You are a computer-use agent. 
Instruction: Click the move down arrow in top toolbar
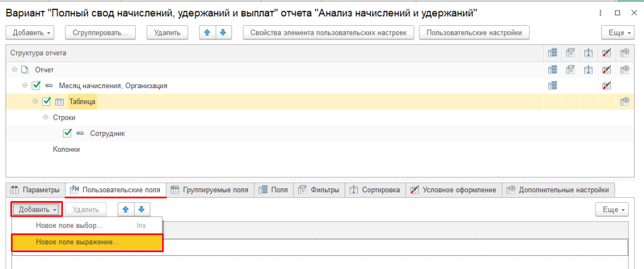pyautogui.click(x=221, y=33)
